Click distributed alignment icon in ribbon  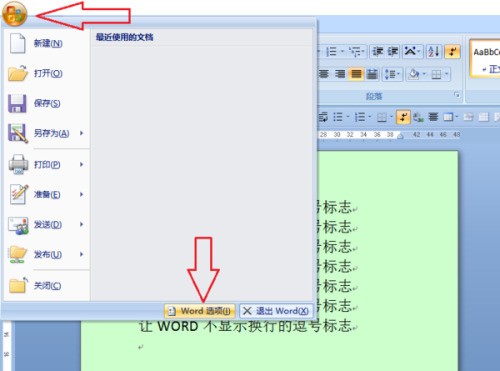(x=372, y=74)
